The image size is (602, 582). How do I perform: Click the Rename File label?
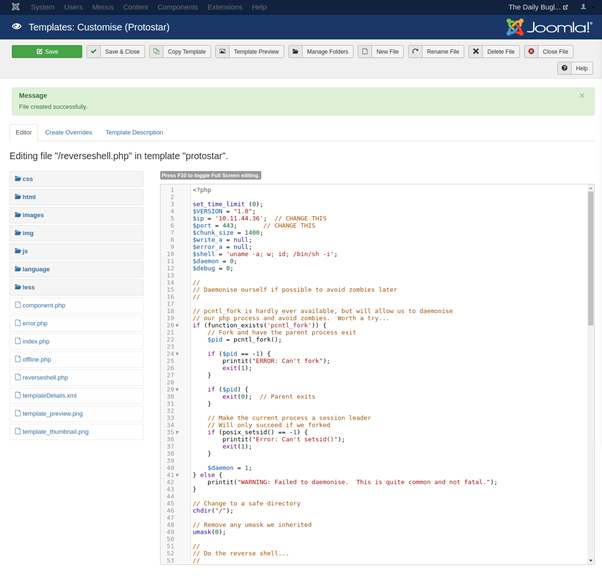pos(443,51)
